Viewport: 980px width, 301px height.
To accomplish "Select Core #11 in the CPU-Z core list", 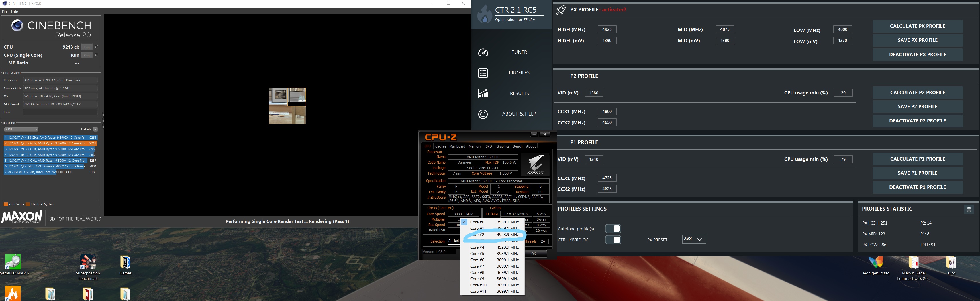I will [x=492, y=292].
